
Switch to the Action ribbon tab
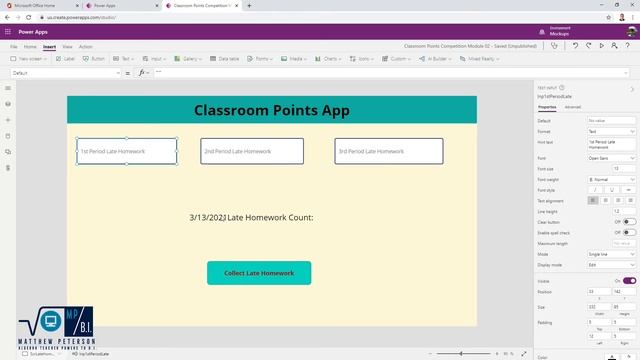click(85, 47)
